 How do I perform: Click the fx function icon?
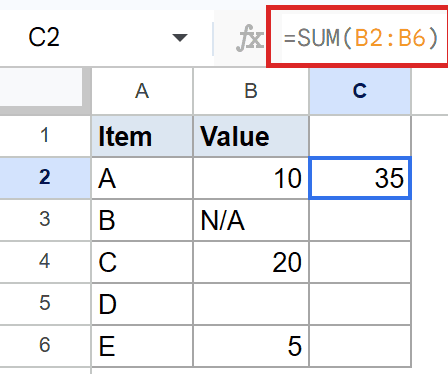(249, 39)
